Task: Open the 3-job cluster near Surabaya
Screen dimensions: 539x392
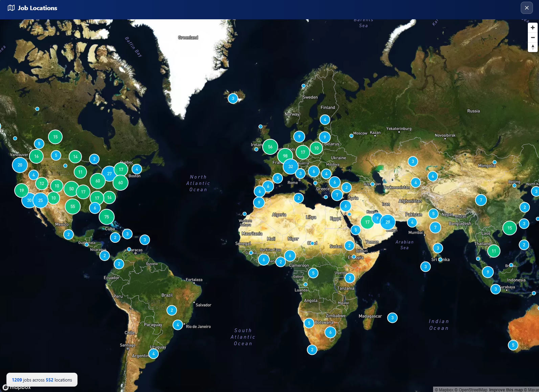Action: [495, 289]
